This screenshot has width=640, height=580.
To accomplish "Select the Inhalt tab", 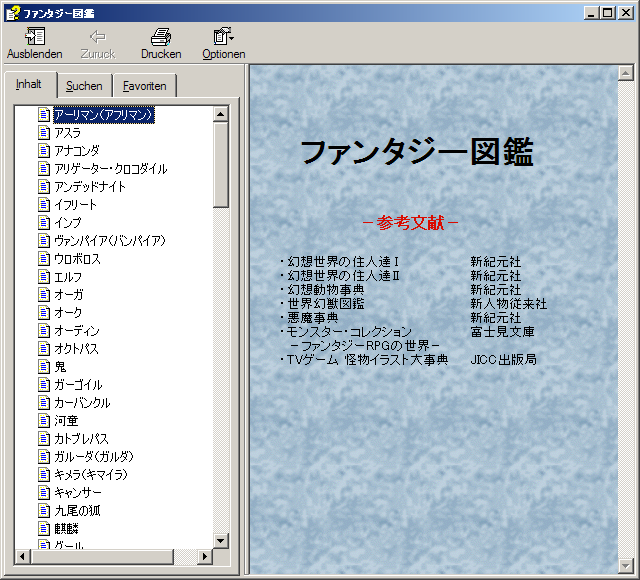I will (x=29, y=85).
